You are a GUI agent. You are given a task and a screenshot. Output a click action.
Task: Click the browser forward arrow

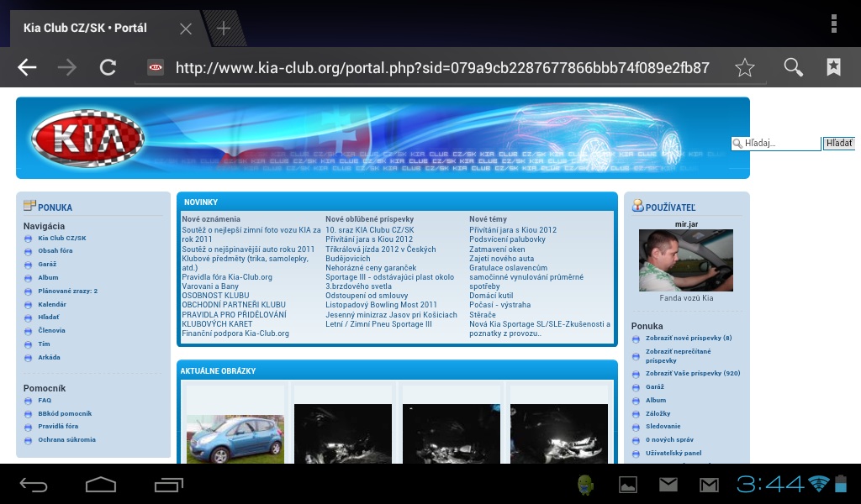[x=67, y=67]
